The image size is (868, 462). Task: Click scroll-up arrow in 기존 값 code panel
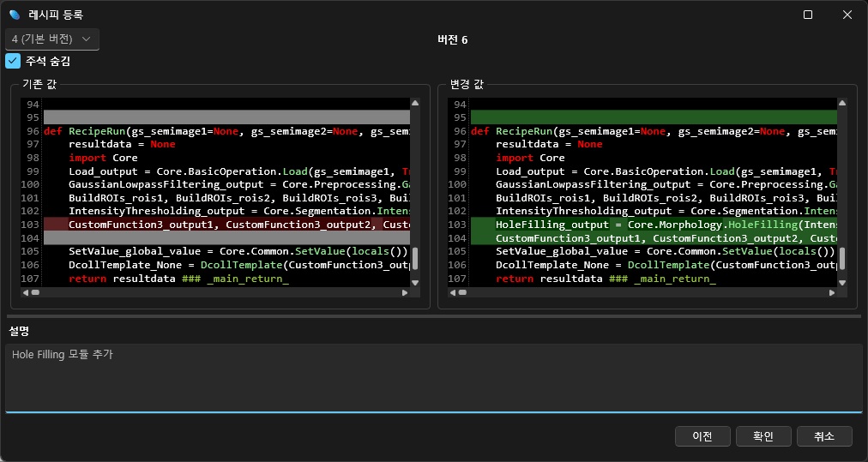point(415,103)
